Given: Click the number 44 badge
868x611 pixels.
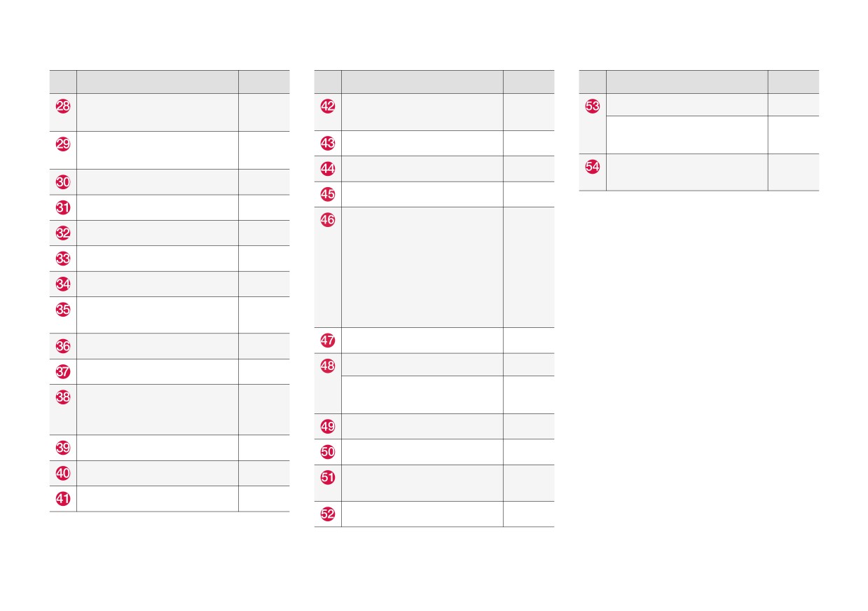Looking at the screenshot, I should (328, 169).
